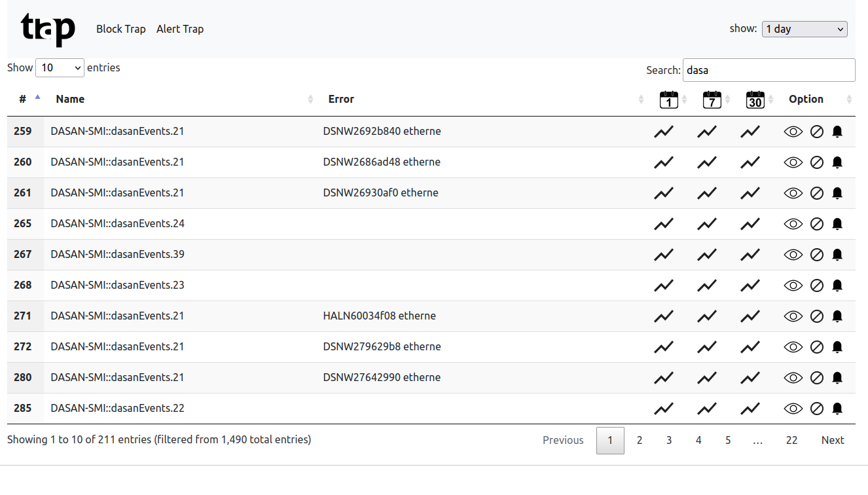View details eye icon for row 272
This screenshot has height=495, width=868.
[x=793, y=347]
